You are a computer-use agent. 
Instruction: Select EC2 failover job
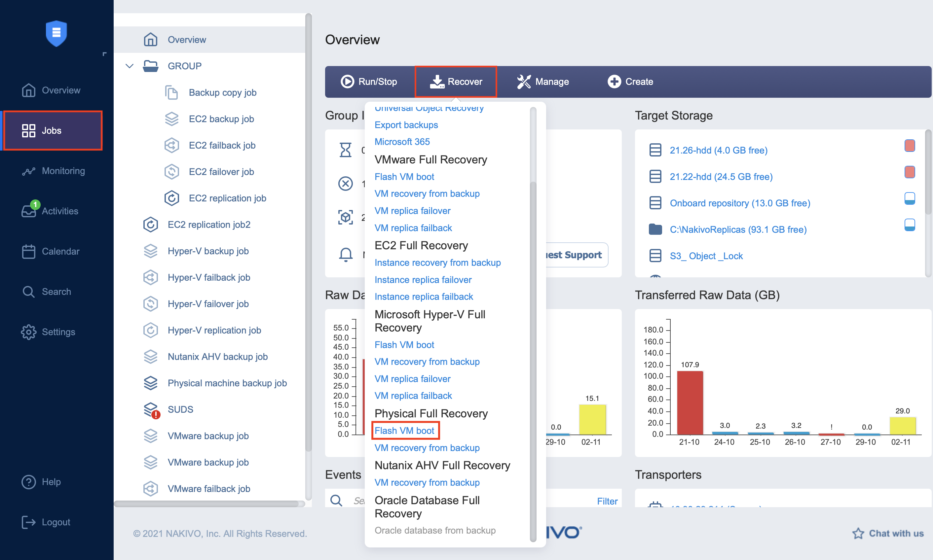point(221,172)
